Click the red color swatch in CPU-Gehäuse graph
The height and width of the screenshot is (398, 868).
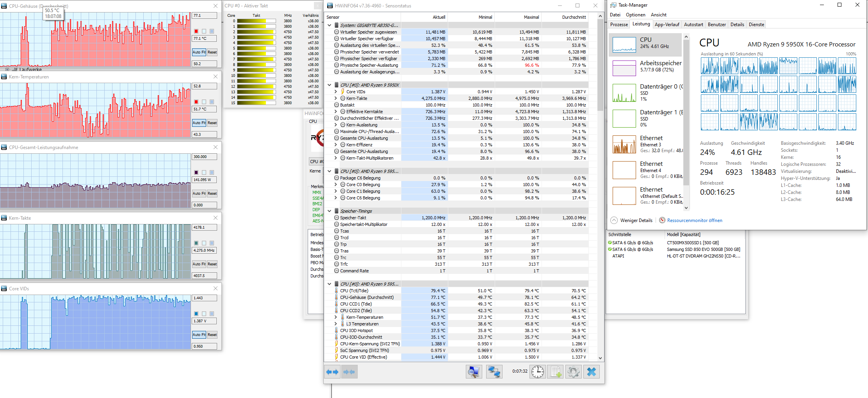click(x=196, y=31)
